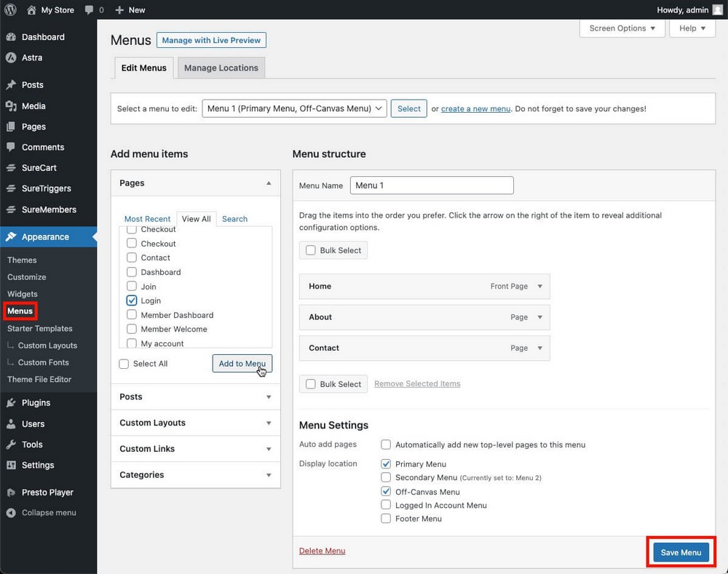728x574 pixels.
Task: Open the comments bubble icon in admin bar
Action: [x=89, y=9]
